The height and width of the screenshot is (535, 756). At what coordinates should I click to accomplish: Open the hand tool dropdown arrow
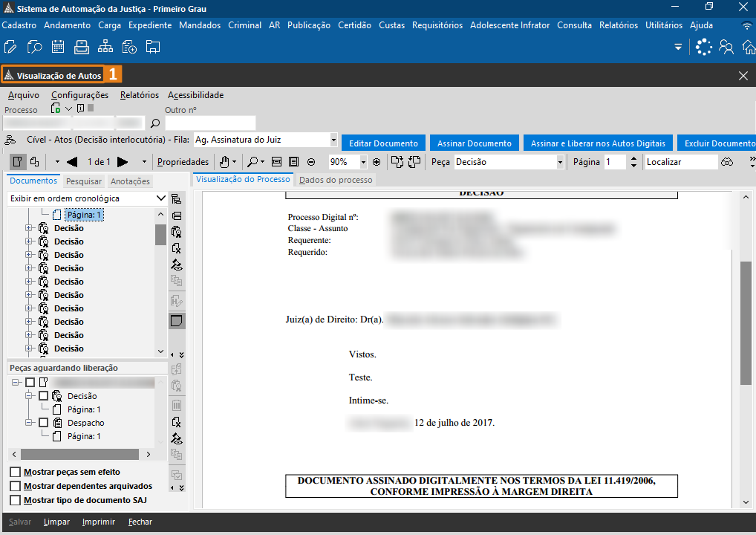pyautogui.click(x=235, y=162)
